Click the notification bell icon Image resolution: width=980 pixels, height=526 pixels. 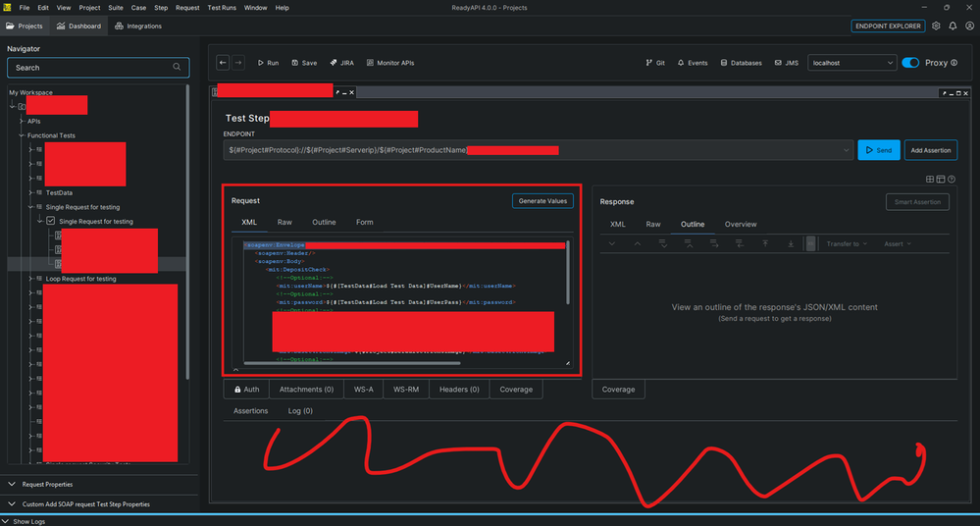953,26
